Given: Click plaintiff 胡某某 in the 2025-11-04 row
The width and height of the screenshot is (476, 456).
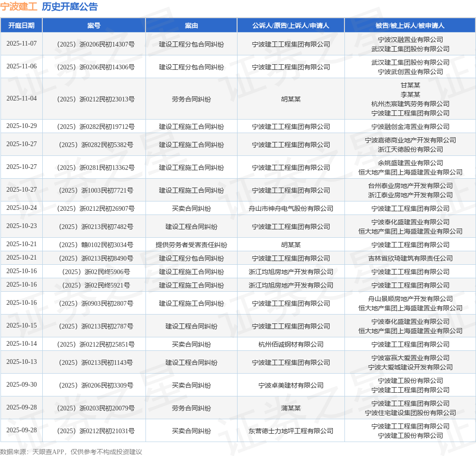Looking at the screenshot, I should pos(291,99).
